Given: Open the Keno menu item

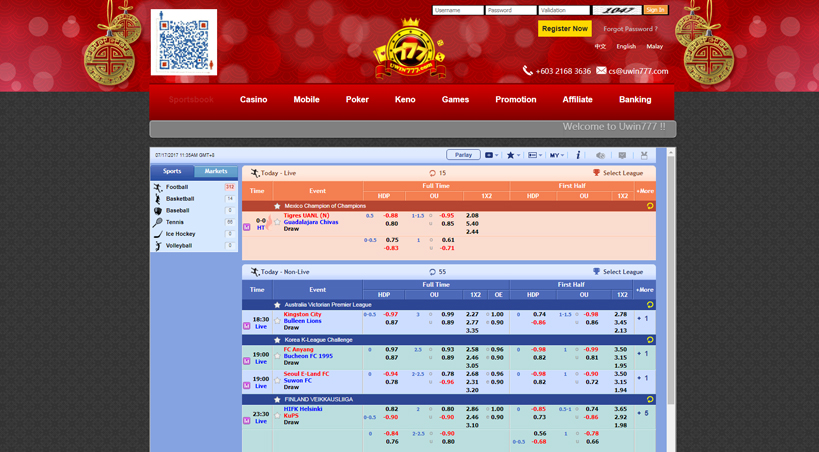Looking at the screenshot, I should point(405,99).
